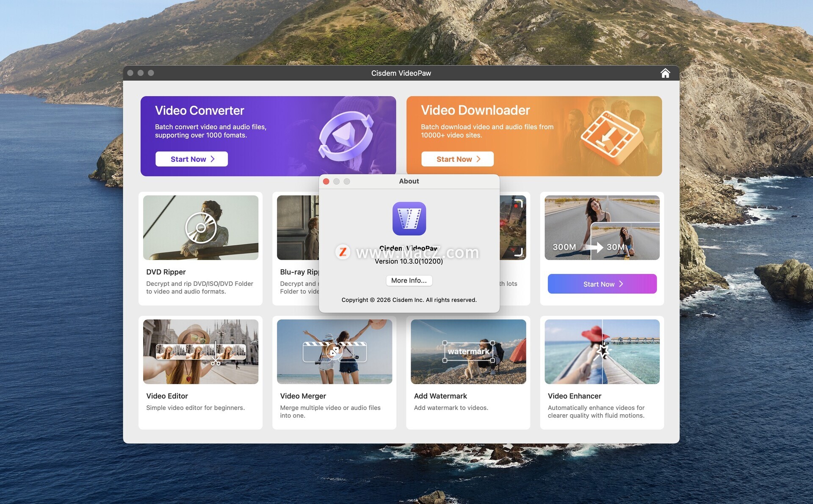Select the Add Watermark thumbnail

[x=468, y=352]
